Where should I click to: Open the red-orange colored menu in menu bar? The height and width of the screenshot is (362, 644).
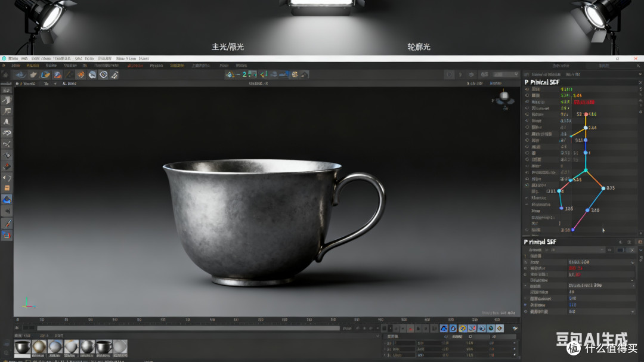tap(135, 66)
